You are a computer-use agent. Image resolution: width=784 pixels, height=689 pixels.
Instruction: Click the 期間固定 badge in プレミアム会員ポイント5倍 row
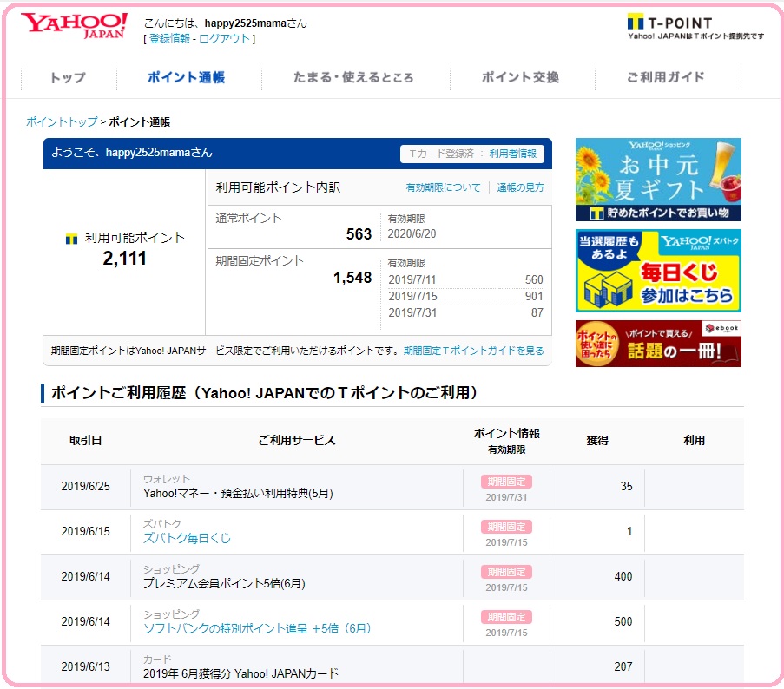click(x=506, y=572)
